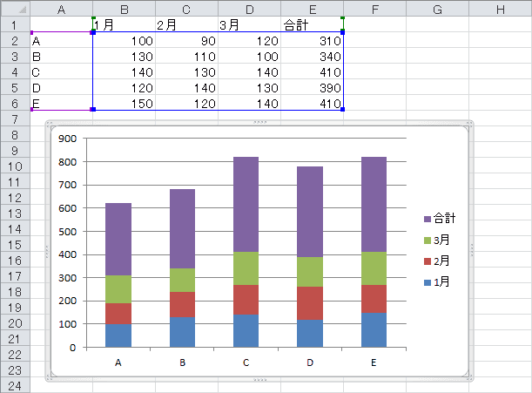Select column B header
The width and height of the screenshot is (532, 393).
[124, 9]
